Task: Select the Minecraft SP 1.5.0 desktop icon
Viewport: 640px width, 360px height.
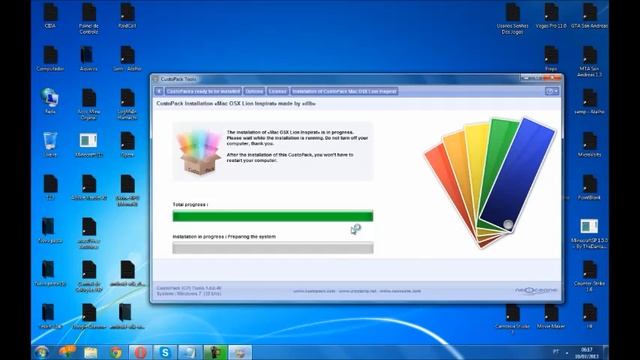Action: point(589,234)
